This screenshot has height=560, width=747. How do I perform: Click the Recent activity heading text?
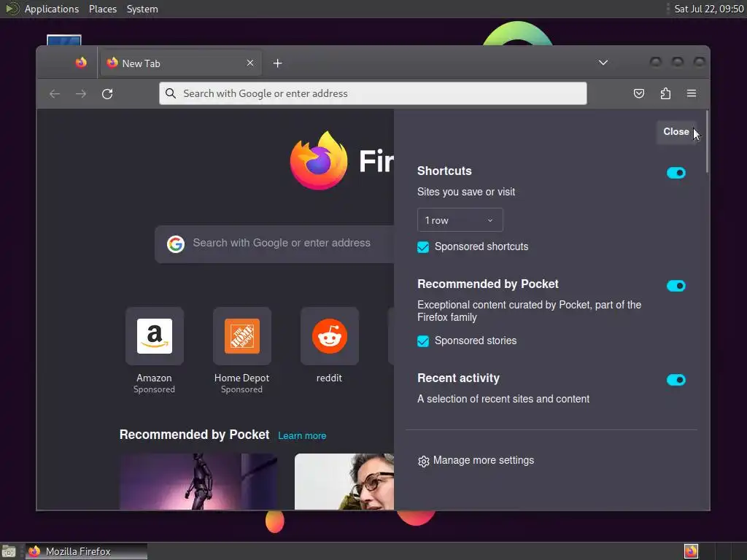pos(458,378)
